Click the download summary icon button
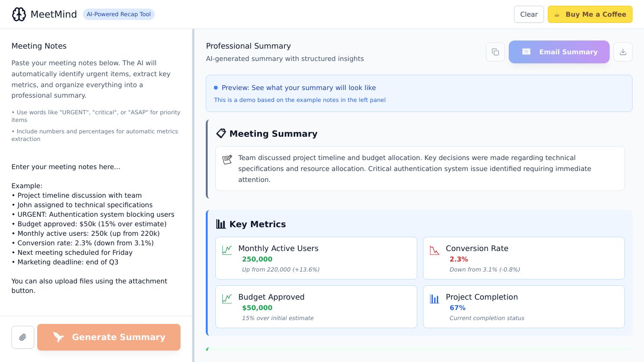This screenshot has height=362, width=644. [x=623, y=52]
